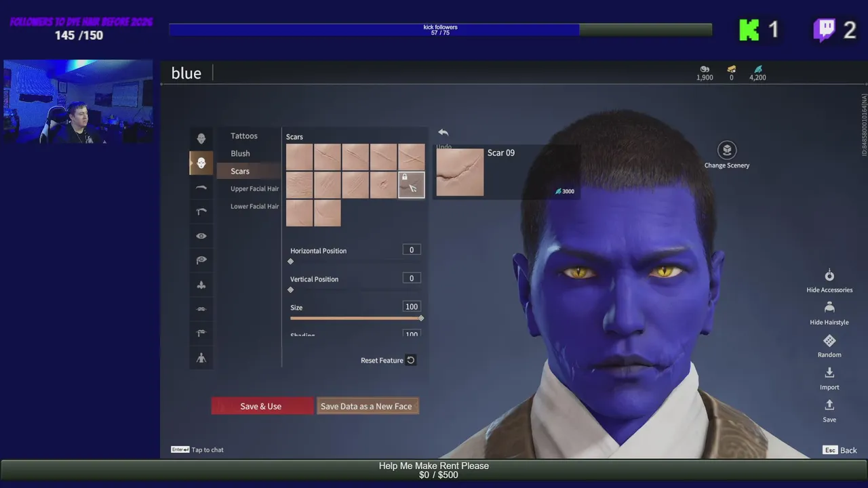This screenshot has width=868, height=488.
Task: Open the face shape category icon
Action: [201, 138]
